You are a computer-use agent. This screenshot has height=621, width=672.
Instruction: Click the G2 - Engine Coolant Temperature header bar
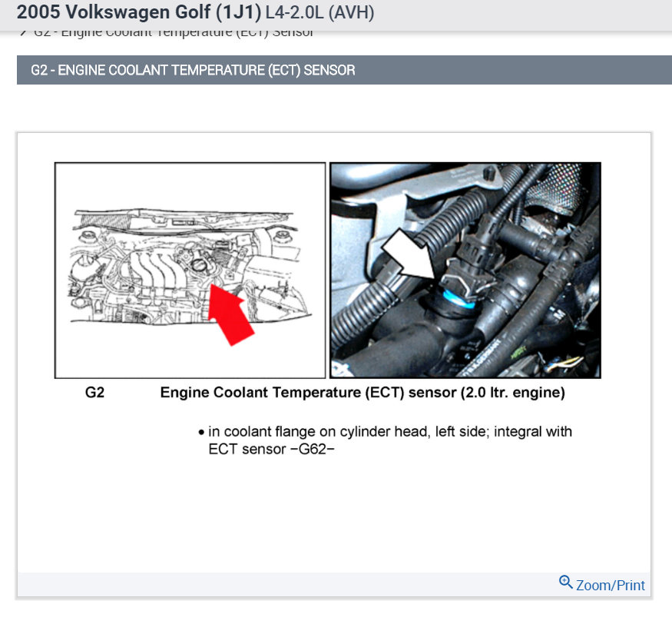click(344, 70)
